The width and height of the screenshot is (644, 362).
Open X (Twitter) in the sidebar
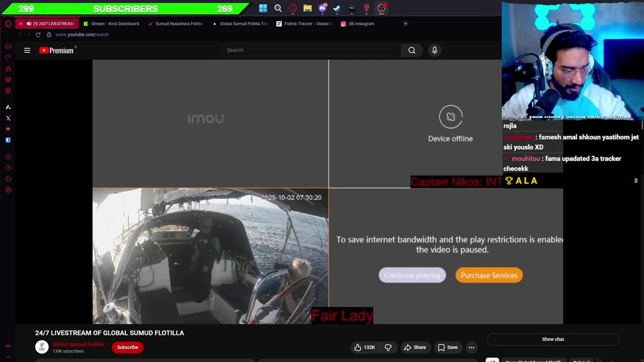coord(8,118)
